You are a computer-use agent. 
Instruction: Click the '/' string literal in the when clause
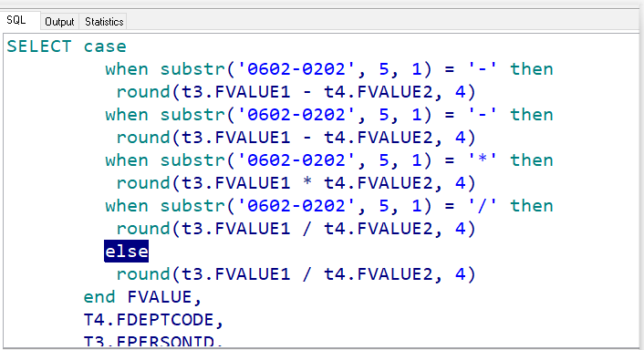[483, 206]
